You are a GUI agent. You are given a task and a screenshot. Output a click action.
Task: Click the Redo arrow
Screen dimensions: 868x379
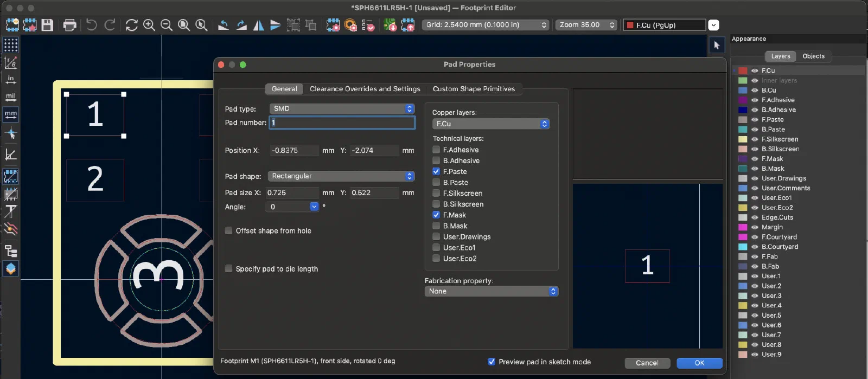pyautogui.click(x=110, y=25)
